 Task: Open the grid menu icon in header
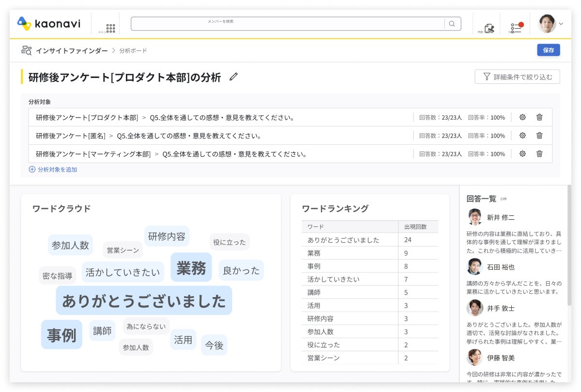click(x=110, y=28)
